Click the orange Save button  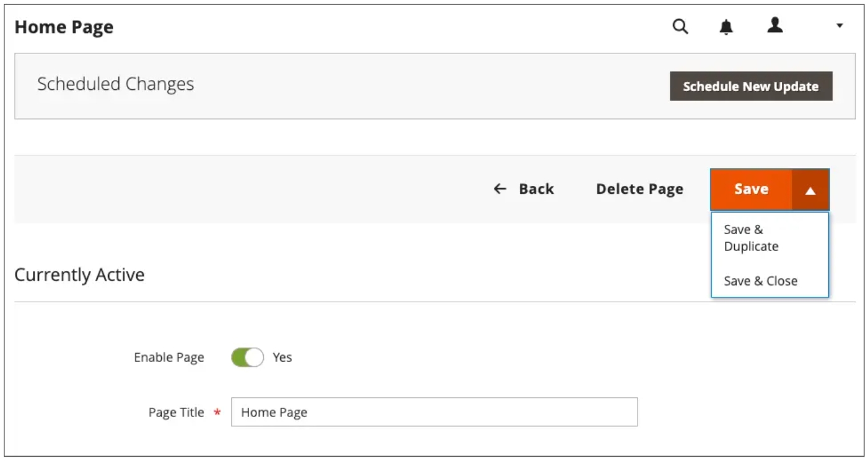[x=751, y=189]
